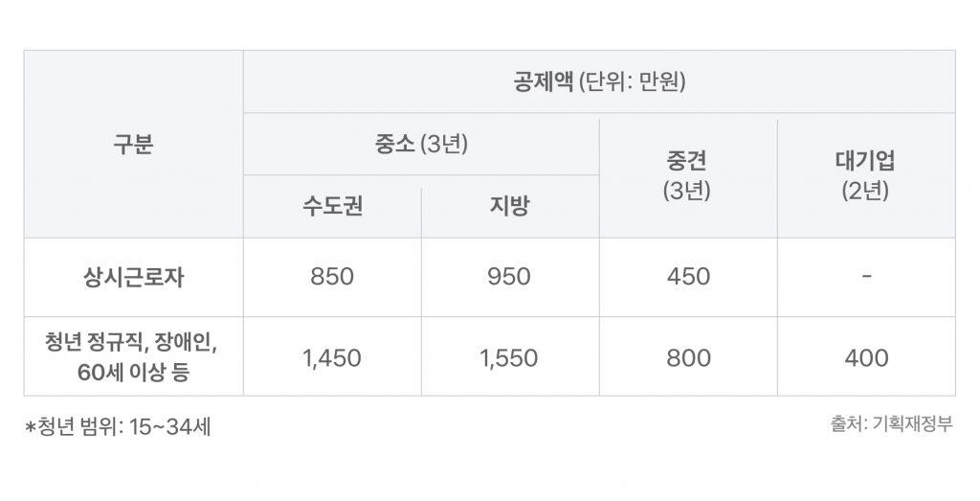Screen dimensions: 980x501
Task: Select the 400 value cell
Action: pos(865,358)
